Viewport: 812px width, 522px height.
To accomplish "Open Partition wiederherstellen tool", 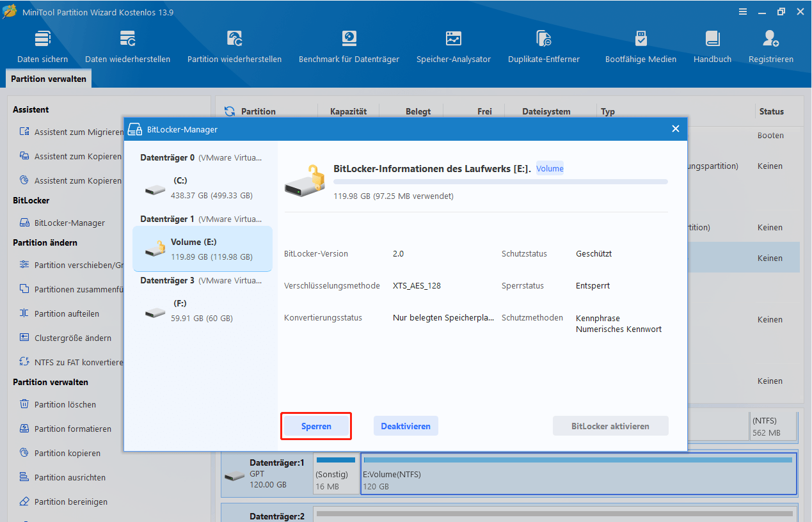I will click(234, 47).
